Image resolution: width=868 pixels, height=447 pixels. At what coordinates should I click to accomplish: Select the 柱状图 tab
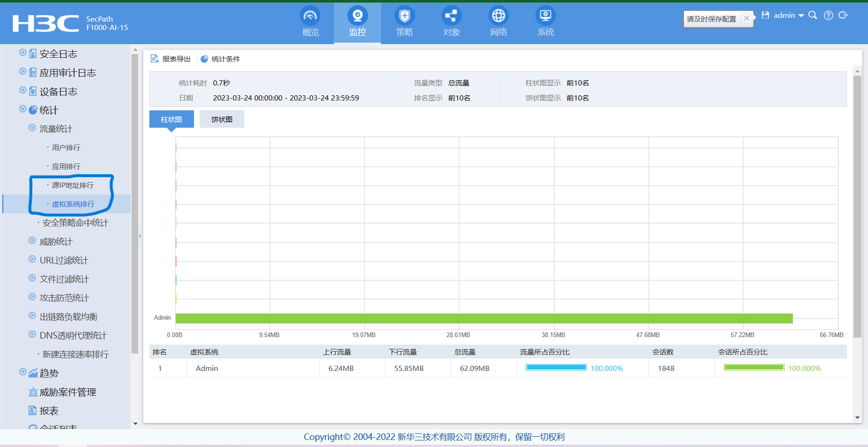pyautogui.click(x=171, y=119)
